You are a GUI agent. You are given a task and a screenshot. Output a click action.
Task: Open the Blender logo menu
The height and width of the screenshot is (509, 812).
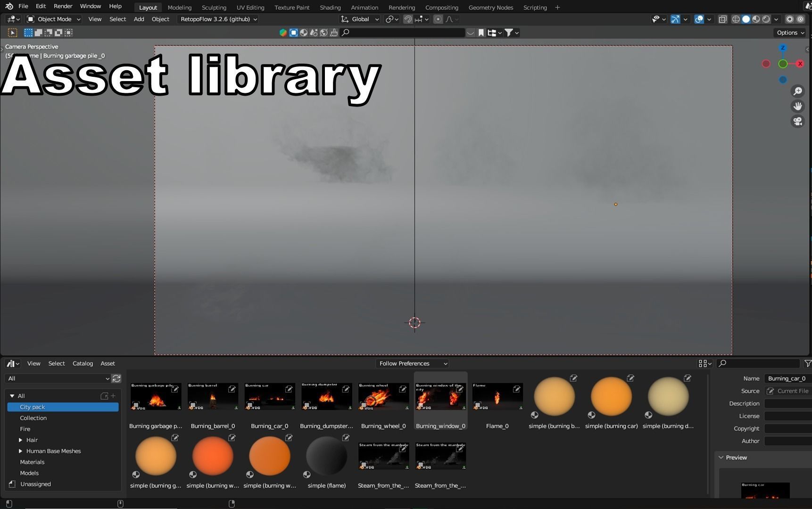pos(9,6)
